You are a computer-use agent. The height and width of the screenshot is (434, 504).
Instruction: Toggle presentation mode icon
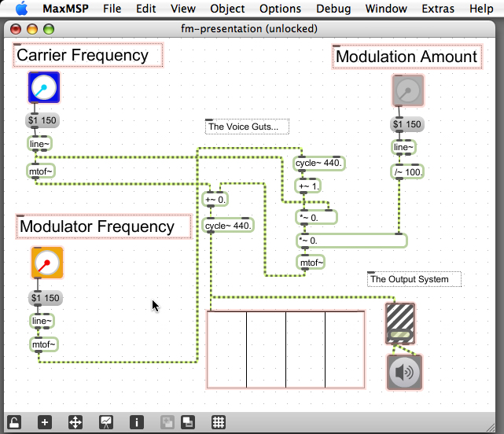pos(106,422)
